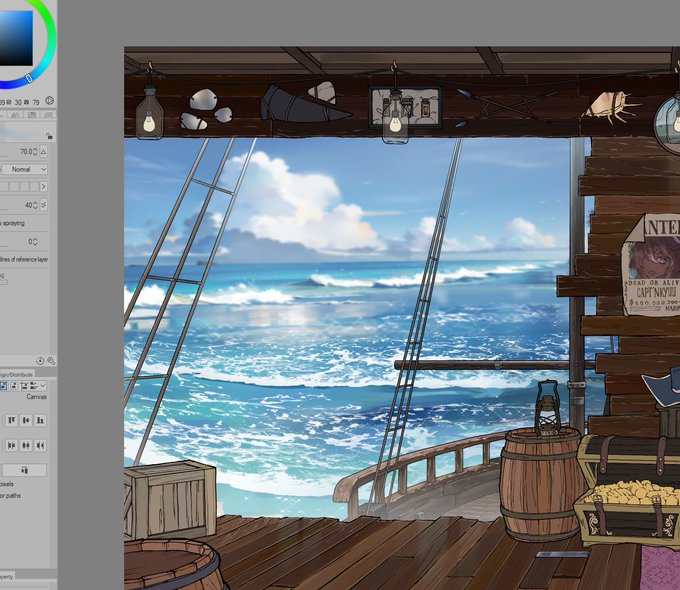Image resolution: width=680 pixels, height=590 pixels.
Task: Adjust the 0 value stepper arrows
Action: coord(35,242)
